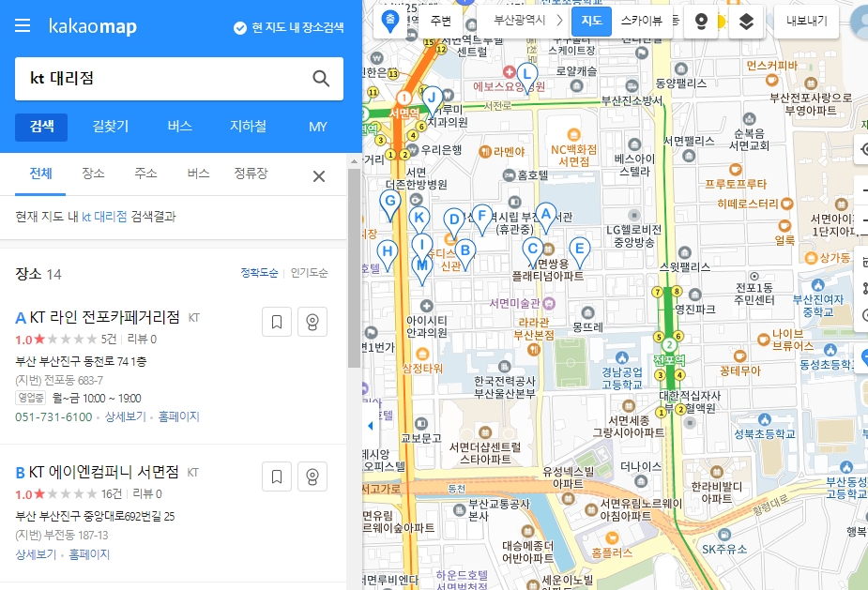Screen dimensions: 868x590
Task: Open 상세보기 for KT 에이엔컴퍼니 서면점
Action: coord(36,554)
